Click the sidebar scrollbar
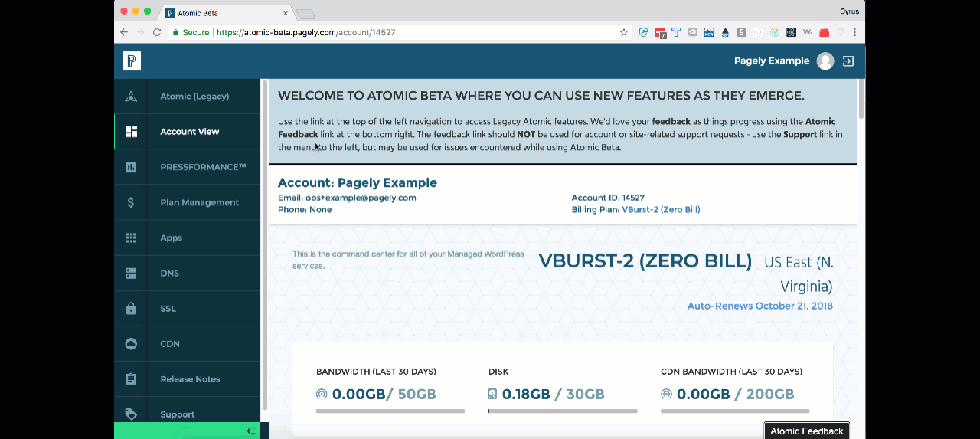The image size is (980, 439). [x=264, y=245]
